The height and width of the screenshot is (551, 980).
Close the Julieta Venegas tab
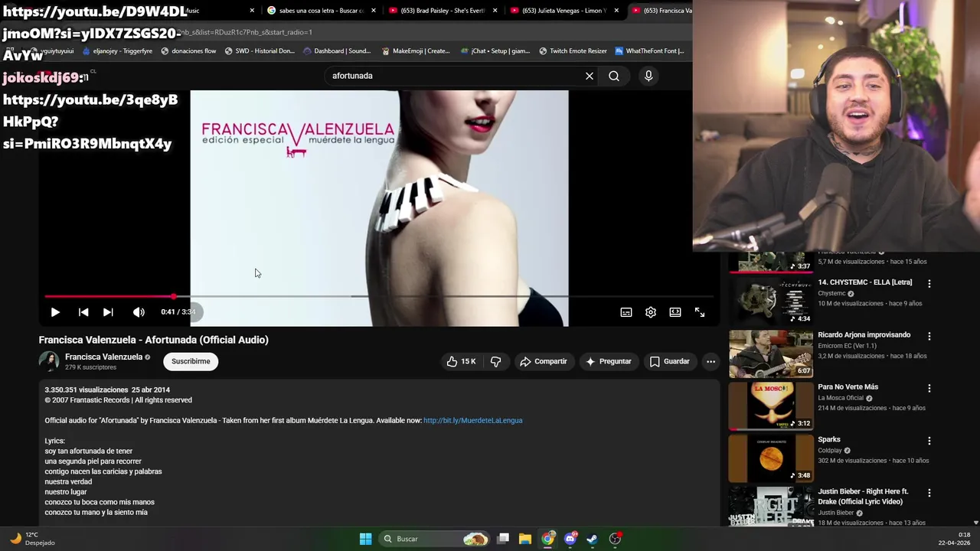pos(616,11)
